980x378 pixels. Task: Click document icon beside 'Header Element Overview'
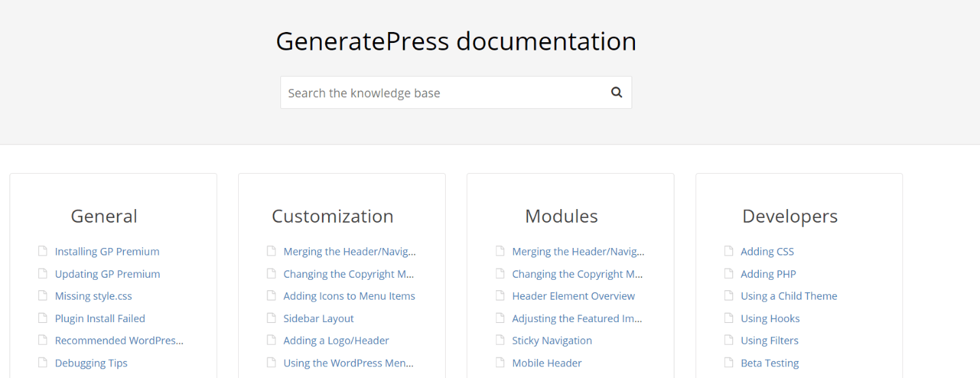click(x=500, y=296)
